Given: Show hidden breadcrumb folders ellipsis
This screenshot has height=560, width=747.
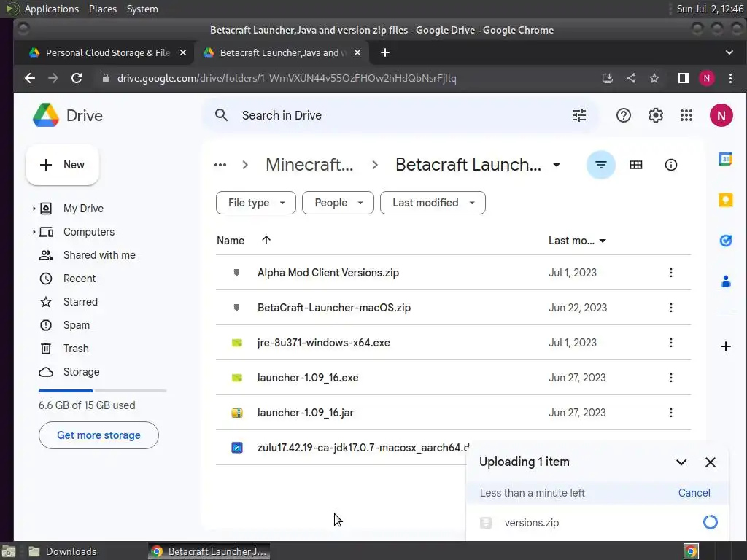Looking at the screenshot, I should (x=220, y=165).
